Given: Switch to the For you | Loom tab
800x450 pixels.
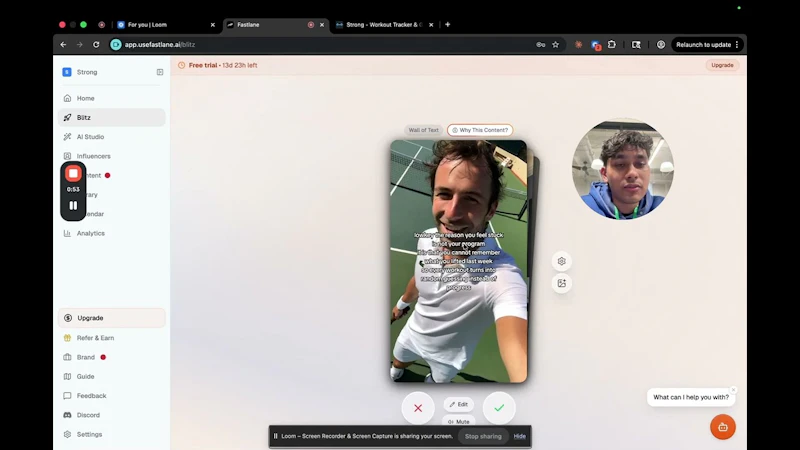Looking at the screenshot, I should 164,24.
